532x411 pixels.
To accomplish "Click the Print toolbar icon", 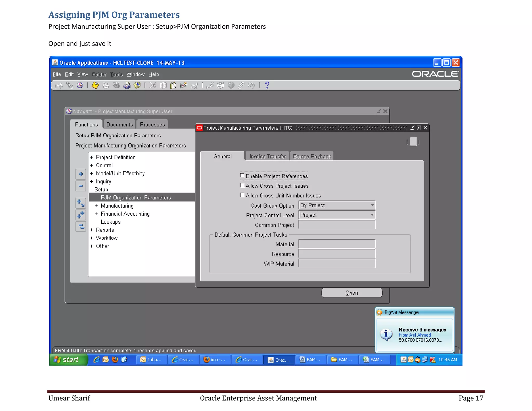I will tap(127, 85).
